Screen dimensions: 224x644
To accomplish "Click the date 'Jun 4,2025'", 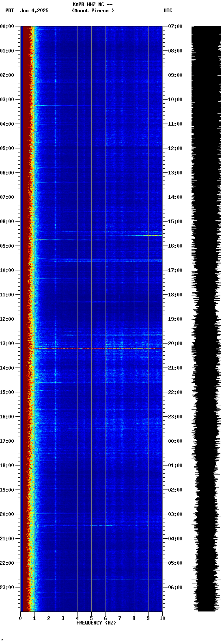I will click(x=34, y=11).
